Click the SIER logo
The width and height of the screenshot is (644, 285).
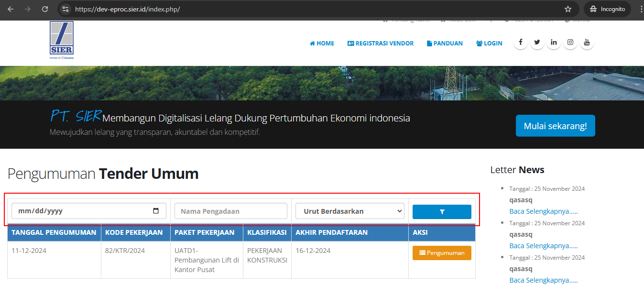pos(62,39)
